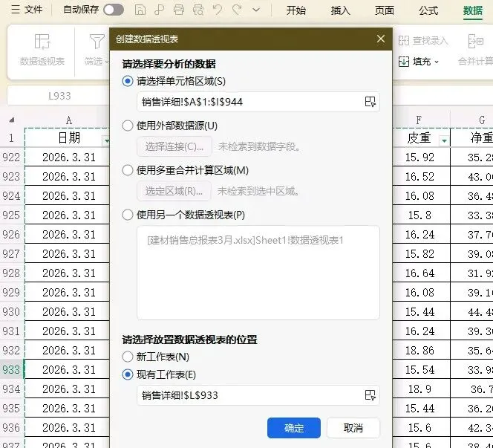Select 使用另一个数据透视表(P) radio option
The height and width of the screenshot is (448, 493).
128,215
